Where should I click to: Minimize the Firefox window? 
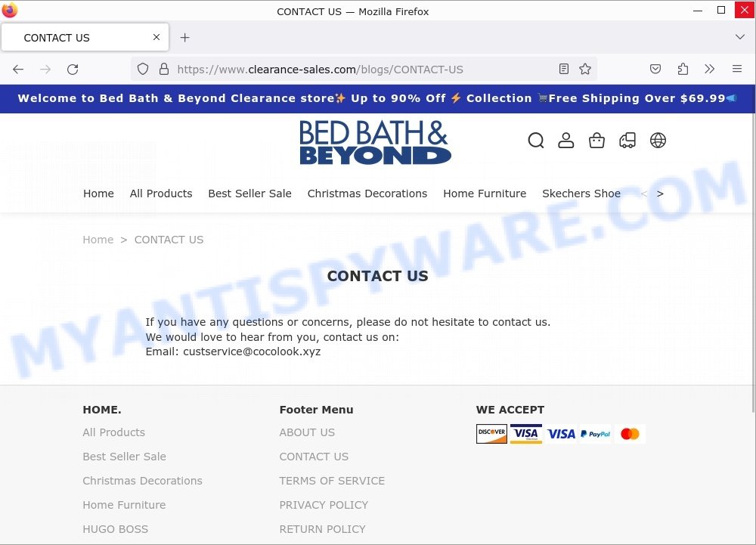(x=698, y=10)
